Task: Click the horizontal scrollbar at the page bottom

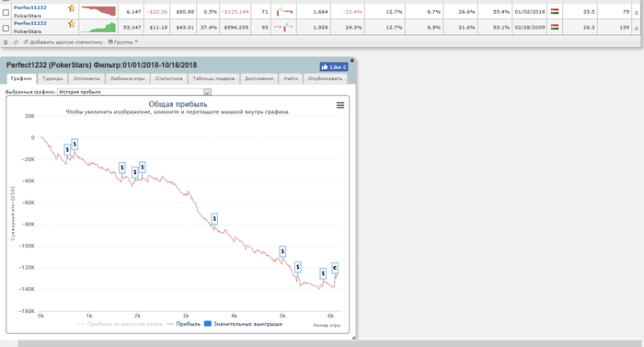Action: pyautogui.click(x=330, y=343)
